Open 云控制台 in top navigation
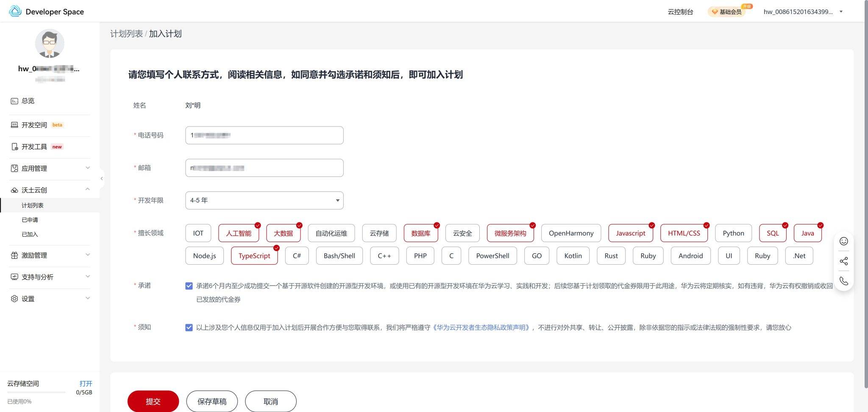 click(x=680, y=12)
